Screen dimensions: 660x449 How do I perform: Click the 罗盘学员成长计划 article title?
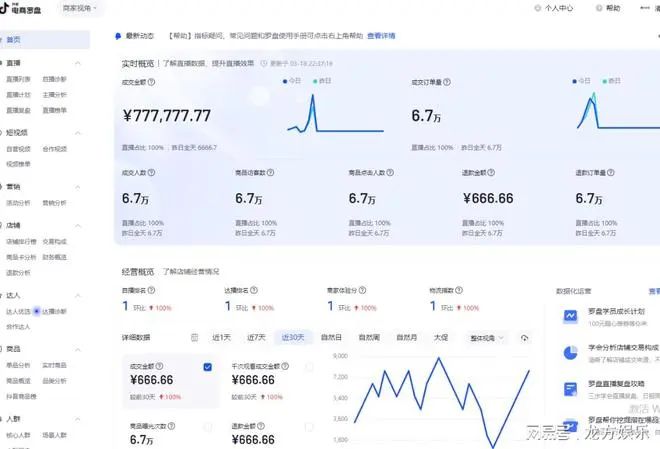click(x=617, y=311)
